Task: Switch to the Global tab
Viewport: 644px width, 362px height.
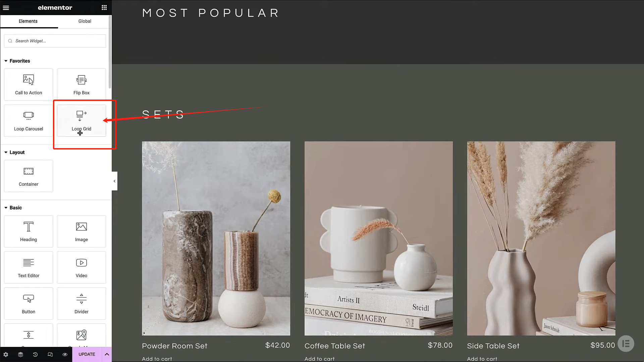Action: point(85,21)
